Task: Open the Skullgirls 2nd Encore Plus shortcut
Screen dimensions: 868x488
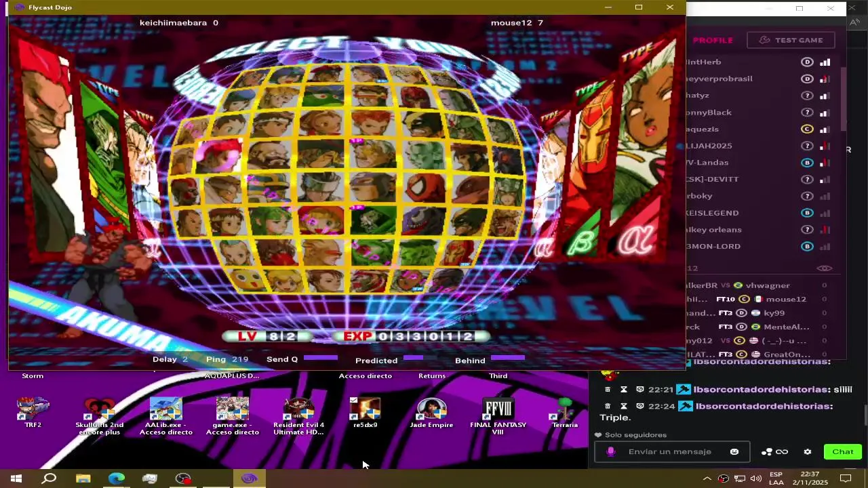Action: click(x=99, y=416)
